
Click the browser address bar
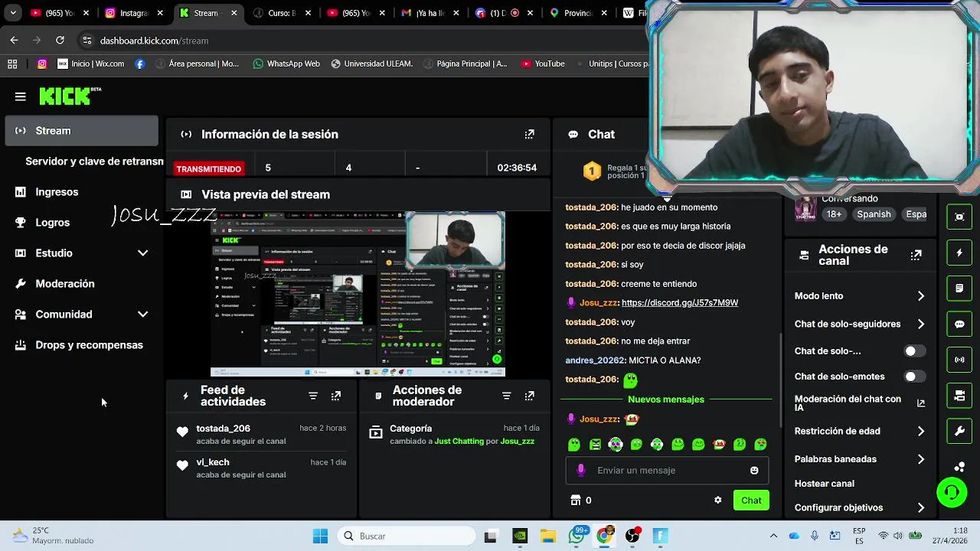[x=360, y=41]
